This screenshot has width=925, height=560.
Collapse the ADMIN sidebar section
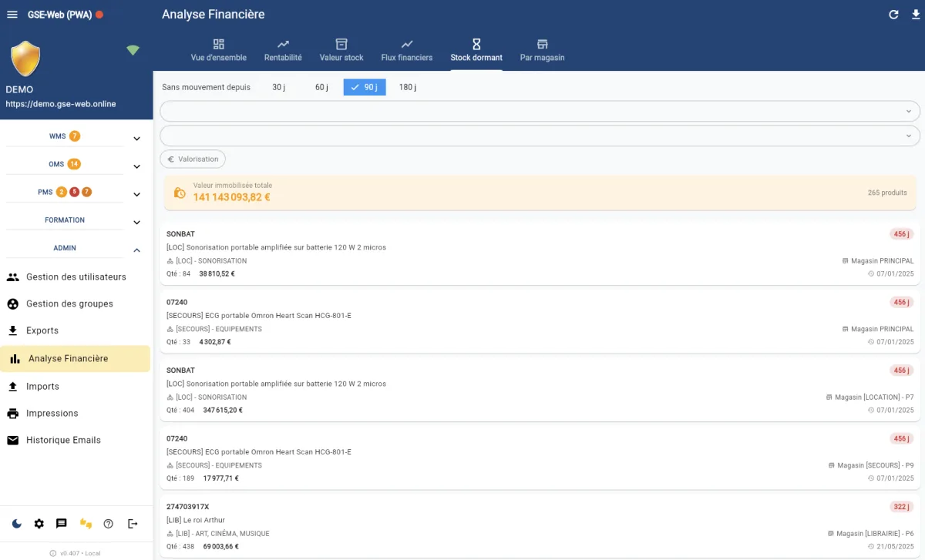point(136,249)
